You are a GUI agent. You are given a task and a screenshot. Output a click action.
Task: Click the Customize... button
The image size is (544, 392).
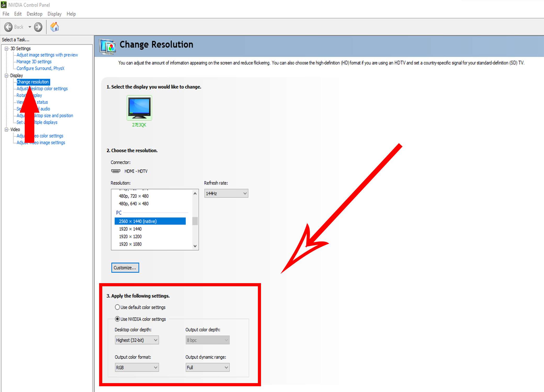pyautogui.click(x=125, y=268)
